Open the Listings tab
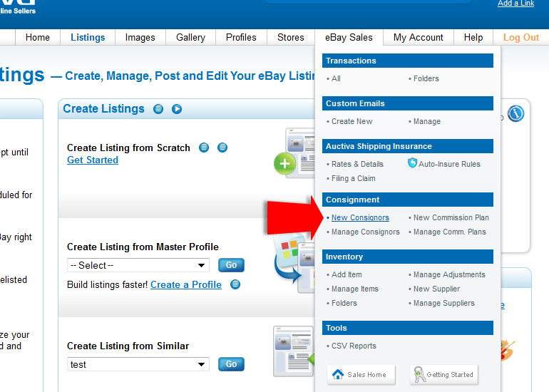The image size is (549, 392). [88, 38]
